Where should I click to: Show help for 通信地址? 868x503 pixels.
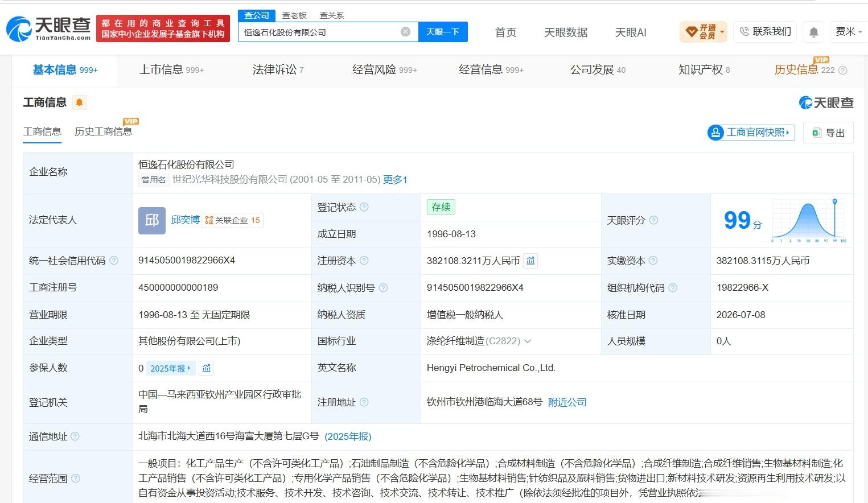(75, 436)
